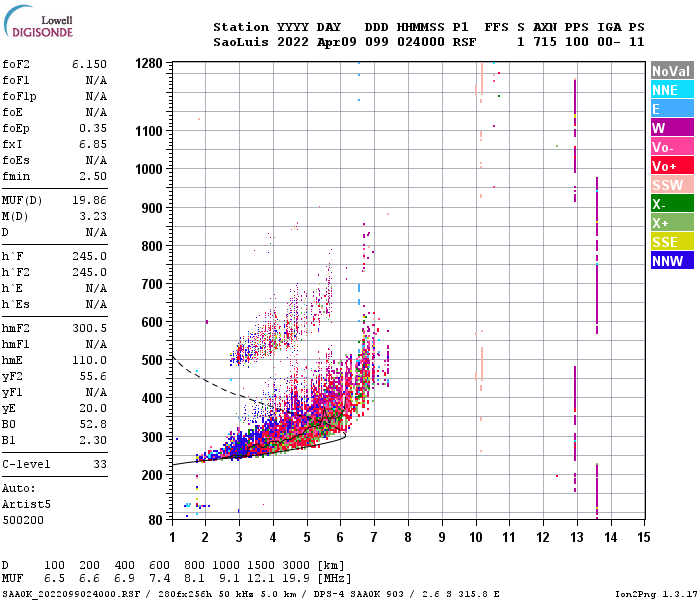Select the SSW salmon legend swatch
The image size is (700, 600).
pos(672,185)
